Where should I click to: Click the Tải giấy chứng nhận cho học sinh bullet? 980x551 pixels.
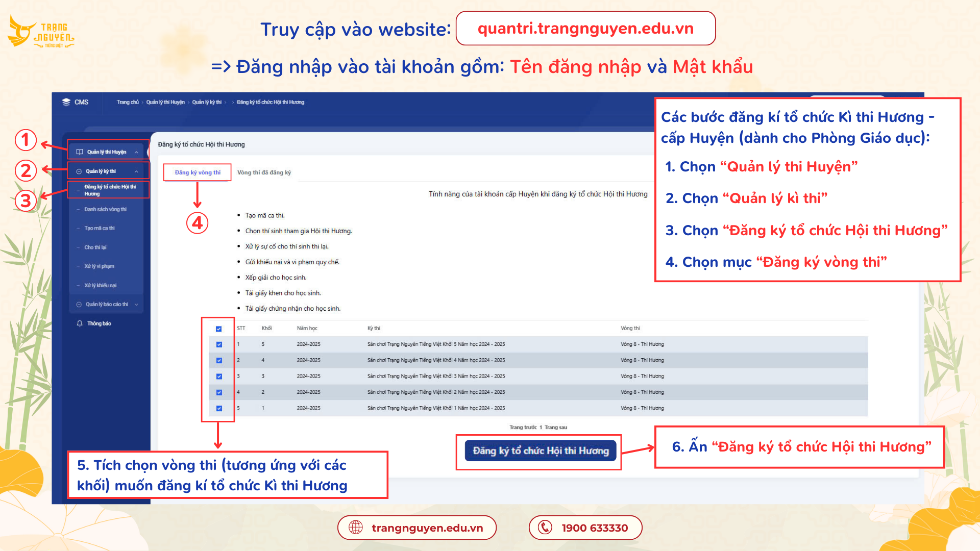coord(292,309)
